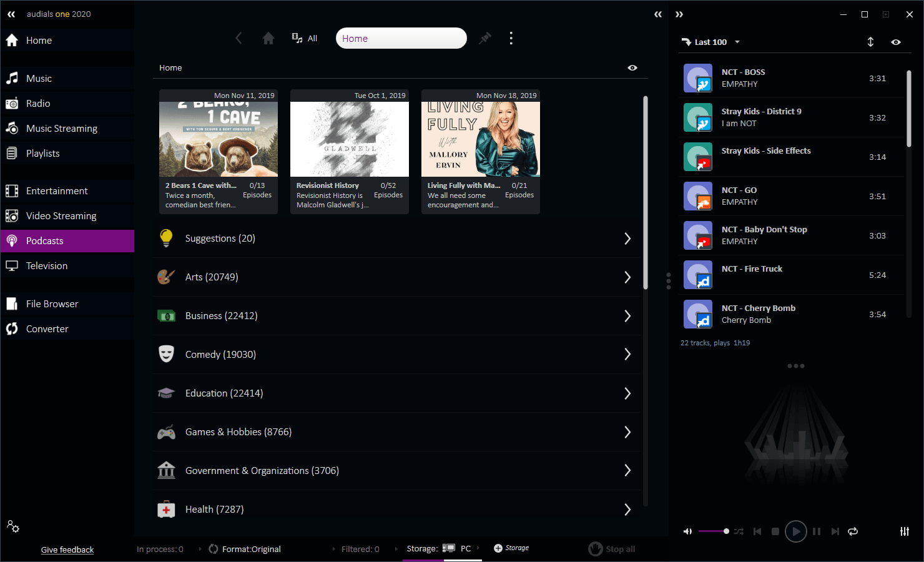This screenshot has height=562, width=924.
Task: Open Music Streaming in sidebar
Action: (62, 129)
